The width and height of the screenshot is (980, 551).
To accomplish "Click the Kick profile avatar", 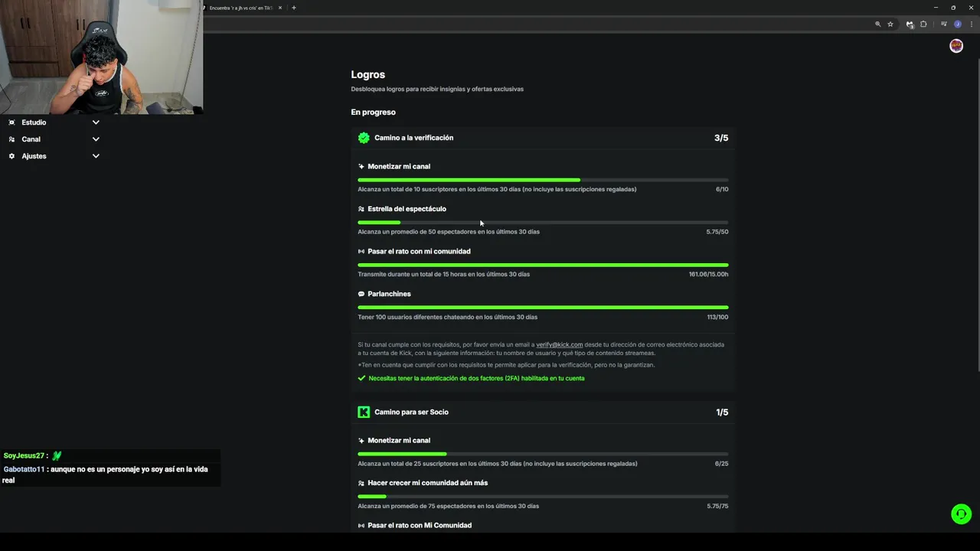I will tap(956, 46).
